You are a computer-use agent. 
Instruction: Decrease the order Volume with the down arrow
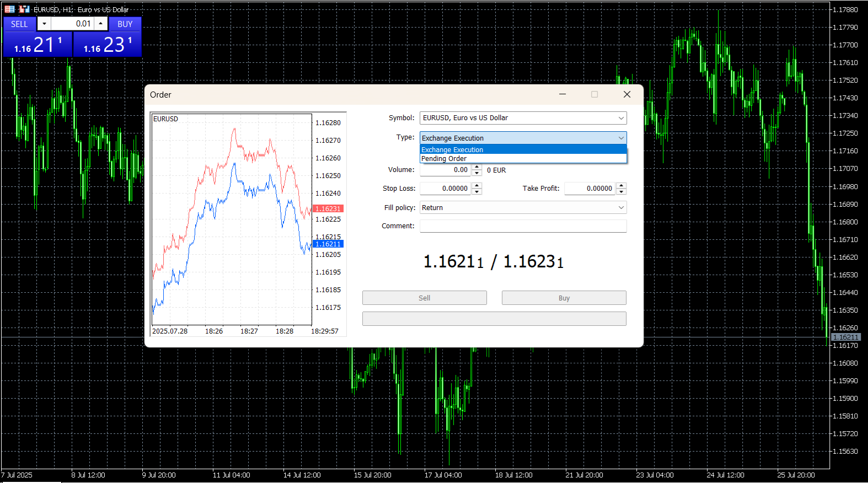click(x=477, y=173)
